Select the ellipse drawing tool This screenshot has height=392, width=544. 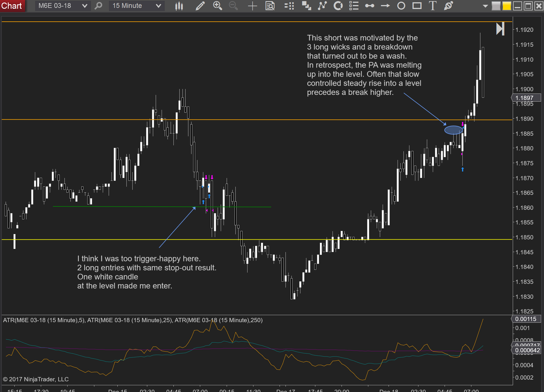tap(401, 6)
